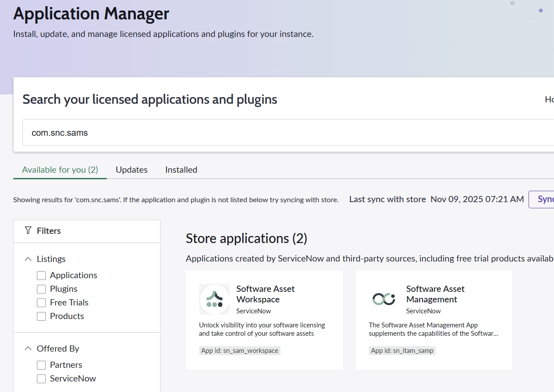Click the Store applications (2) heading
The width and height of the screenshot is (554, 392).
(x=247, y=238)
